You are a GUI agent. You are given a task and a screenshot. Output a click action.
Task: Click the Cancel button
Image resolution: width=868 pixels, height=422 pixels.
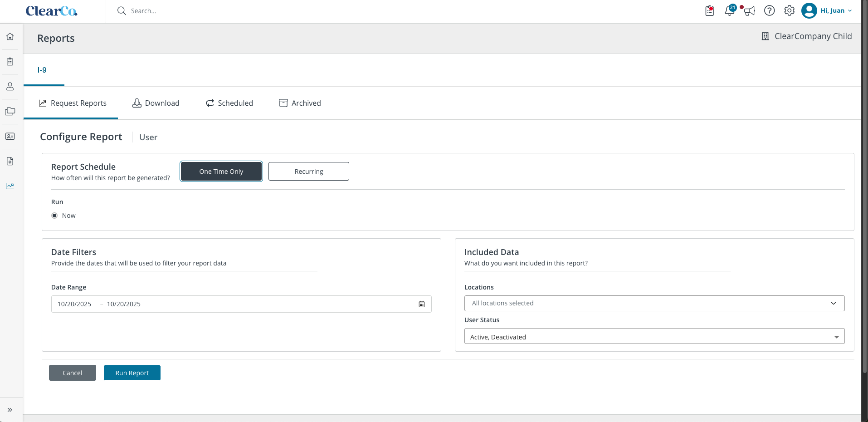tap(73, 373)
